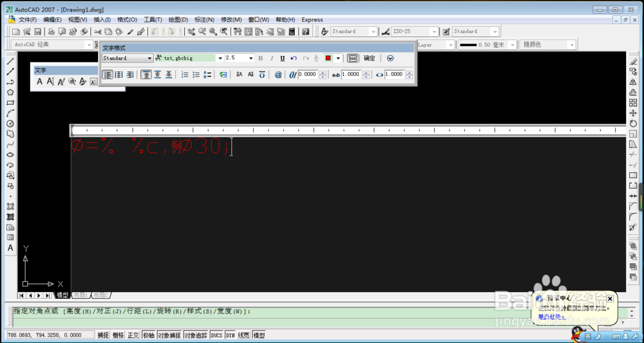The image size is (644, 343).
Task: Toggle 捕捉 snap in status bar
Action: tap(102, 335)
